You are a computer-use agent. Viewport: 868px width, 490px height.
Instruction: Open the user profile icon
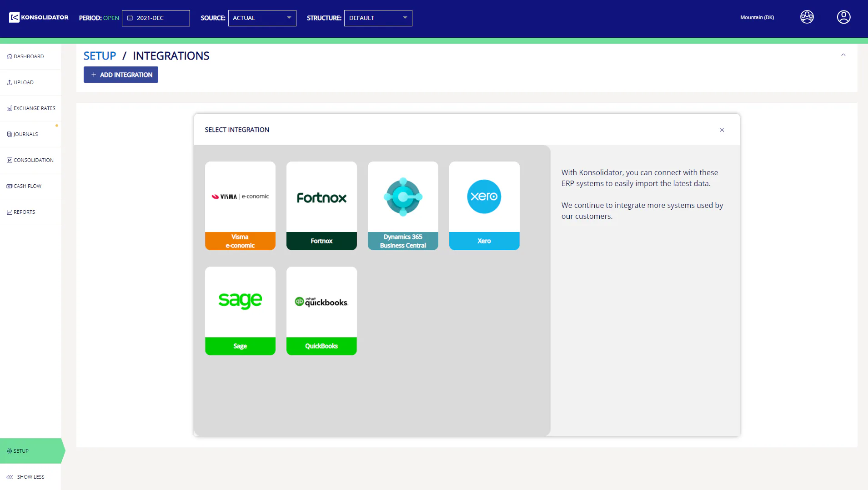pos(843,17)
